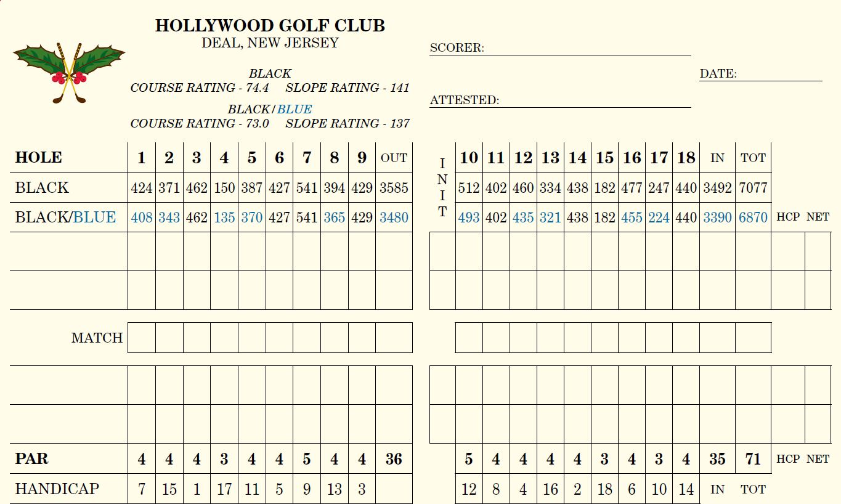The image size is (841, 504).
Task: Click the blue front-nine total 3480
Action: pos(394,217)
